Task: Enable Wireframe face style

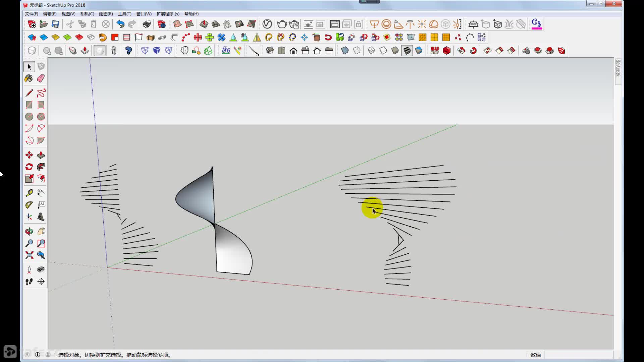Action: click(x=371, y=51)
